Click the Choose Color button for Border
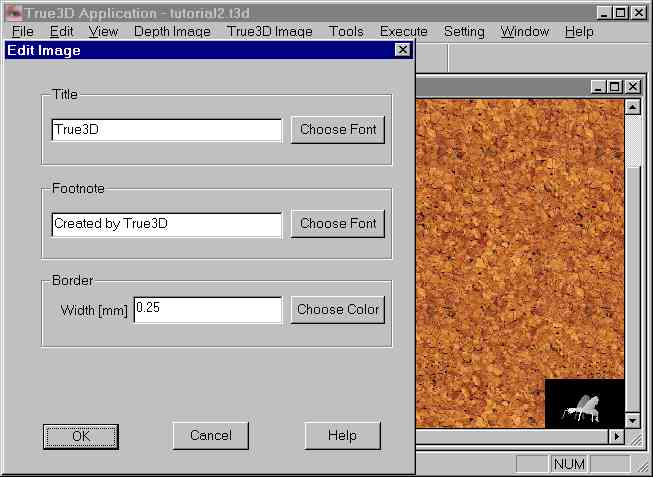 pos(338,310)
